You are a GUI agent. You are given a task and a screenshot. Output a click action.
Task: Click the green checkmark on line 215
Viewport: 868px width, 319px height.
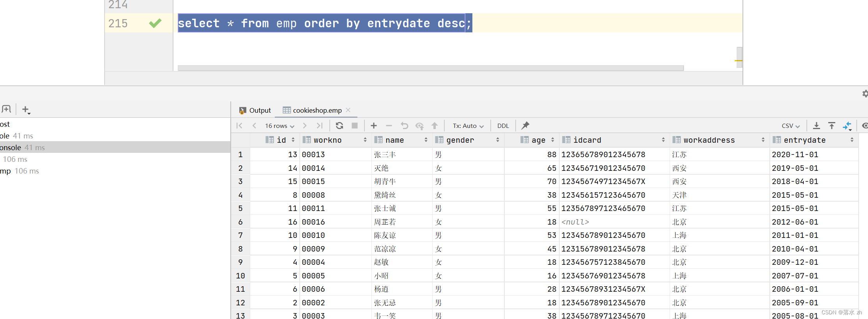coord(155,23)
